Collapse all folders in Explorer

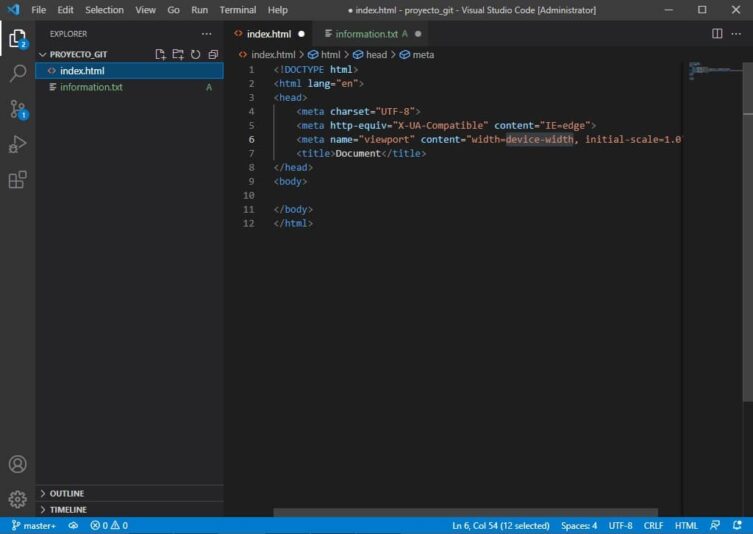pos(213,54)
